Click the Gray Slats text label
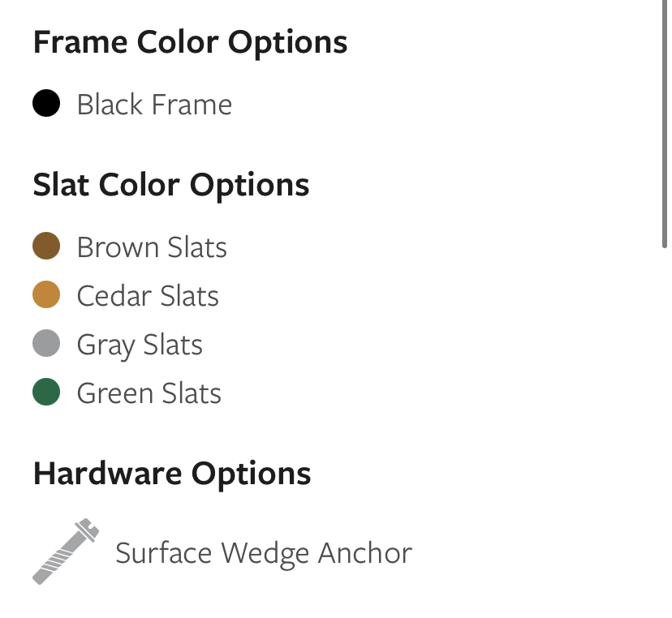The width and height of the screenshot is (672, 618). pos(140,345)
